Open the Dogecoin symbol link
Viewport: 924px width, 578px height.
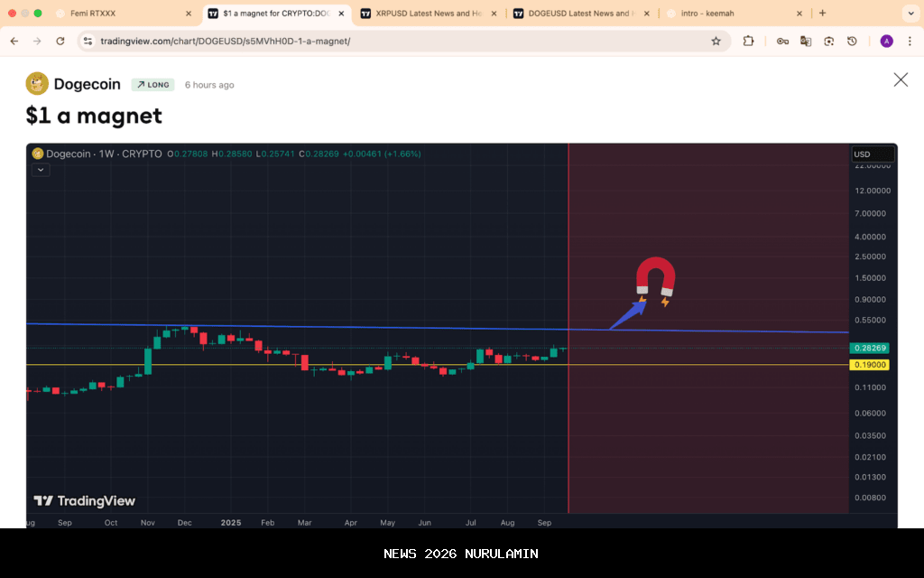pyautogui.click(x=87, y=84)
